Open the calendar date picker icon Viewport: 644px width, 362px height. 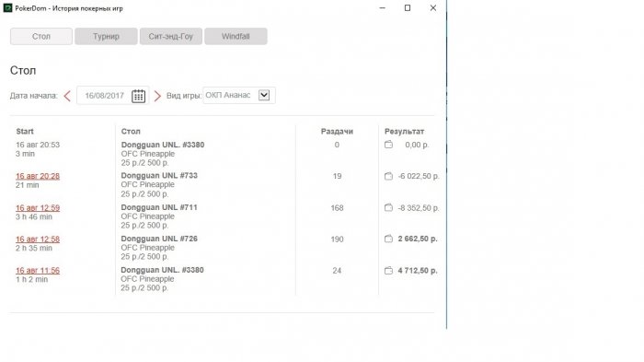click(138, 96)
